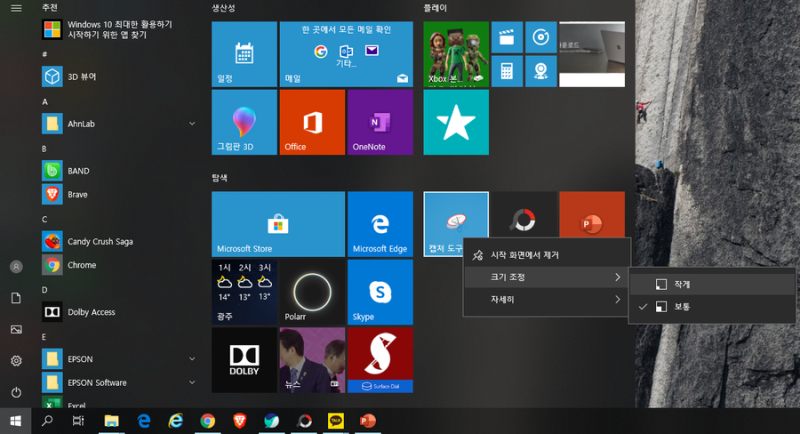Viewport: 800px width, 434px height.
Task: Open File Explorer on the taskbar
Action: pyautogui.click(x=111, y=421)
